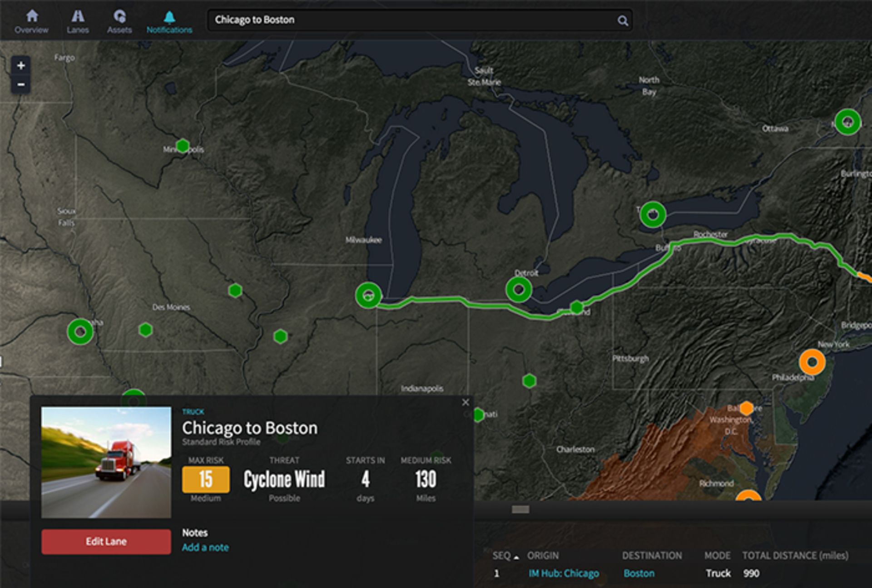The width and height of the screenshot is (872, 588).
Task: Click the Notifications bell icon
Action: (x=169, y=18)
